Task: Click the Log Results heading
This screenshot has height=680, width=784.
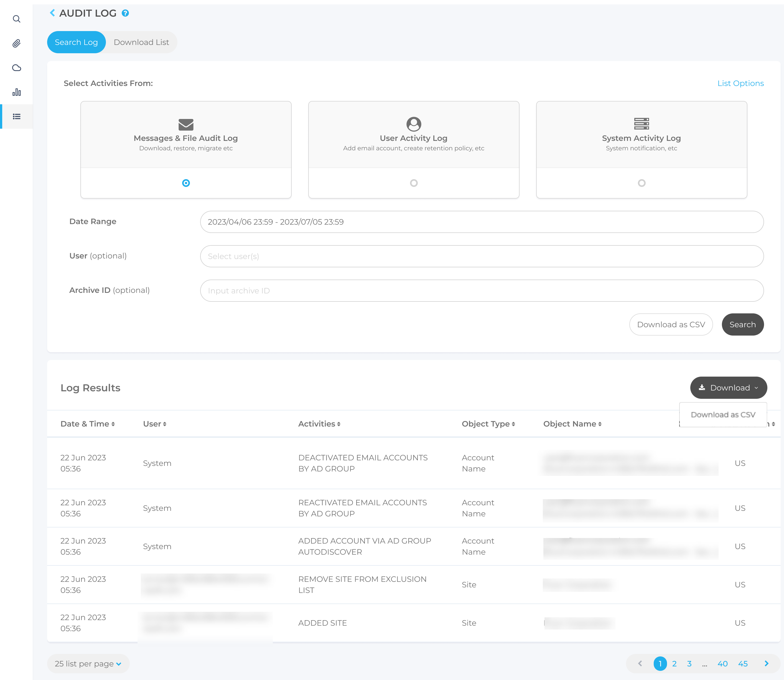Action: click(x=90, y=388)
